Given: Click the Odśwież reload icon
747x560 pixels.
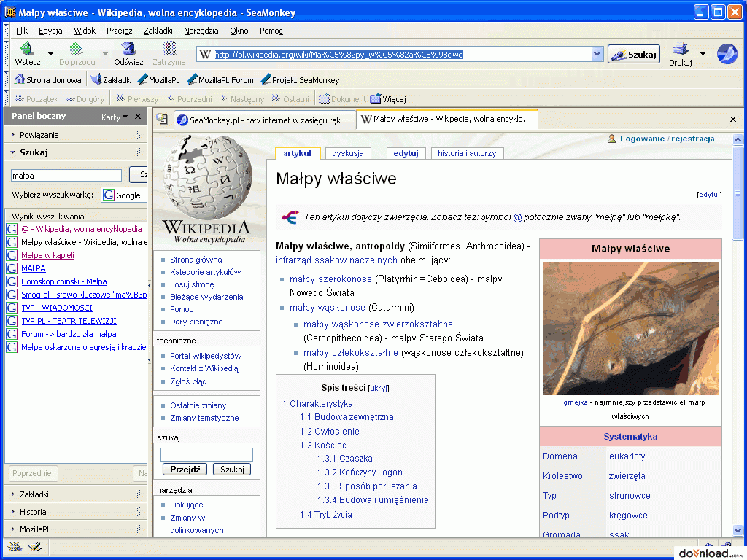Looking at the screenshot, I should point(128,49).
